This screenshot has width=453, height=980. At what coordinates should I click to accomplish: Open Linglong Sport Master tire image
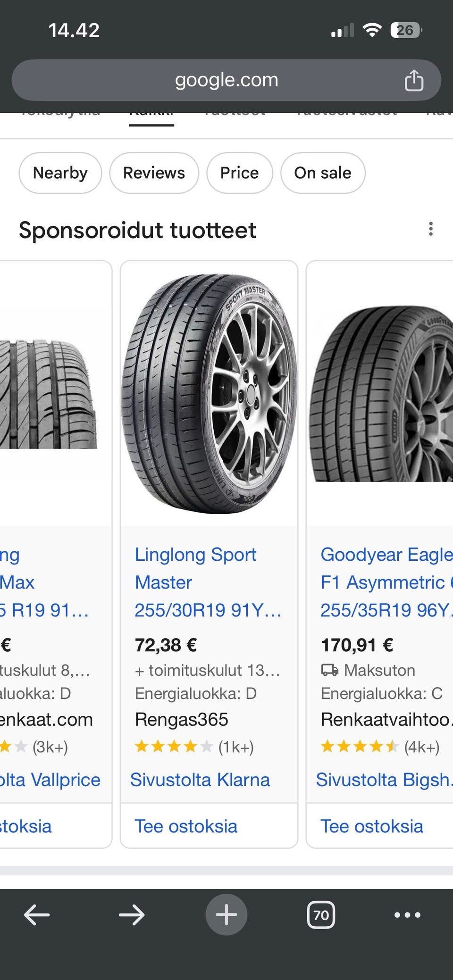[x=209, y=394]
